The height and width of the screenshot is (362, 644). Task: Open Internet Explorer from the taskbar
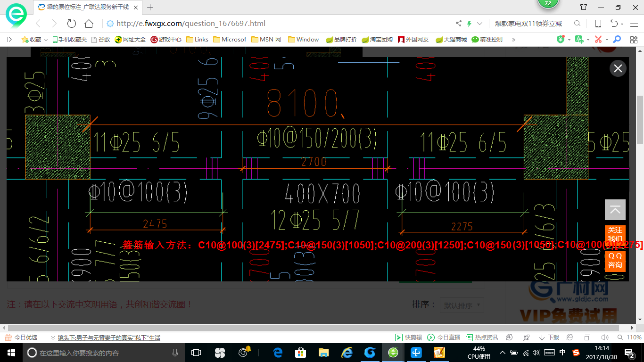(x=347, y=353)
